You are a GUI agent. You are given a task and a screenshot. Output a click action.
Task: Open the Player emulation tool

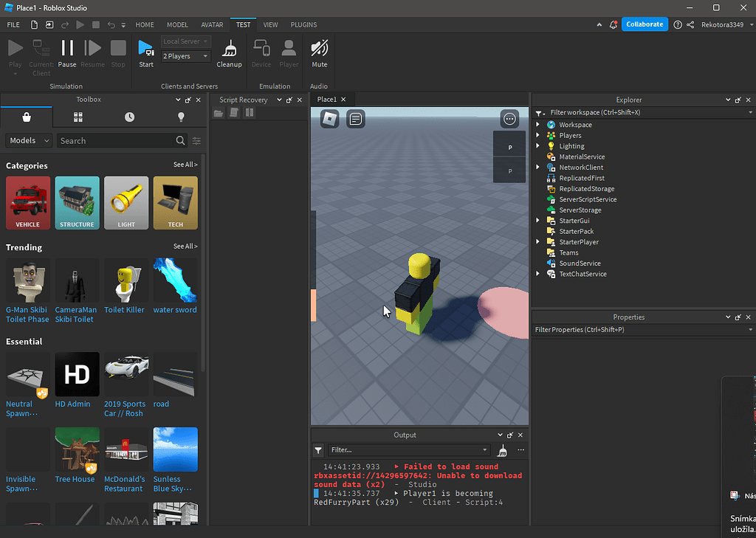click(289, 53)
